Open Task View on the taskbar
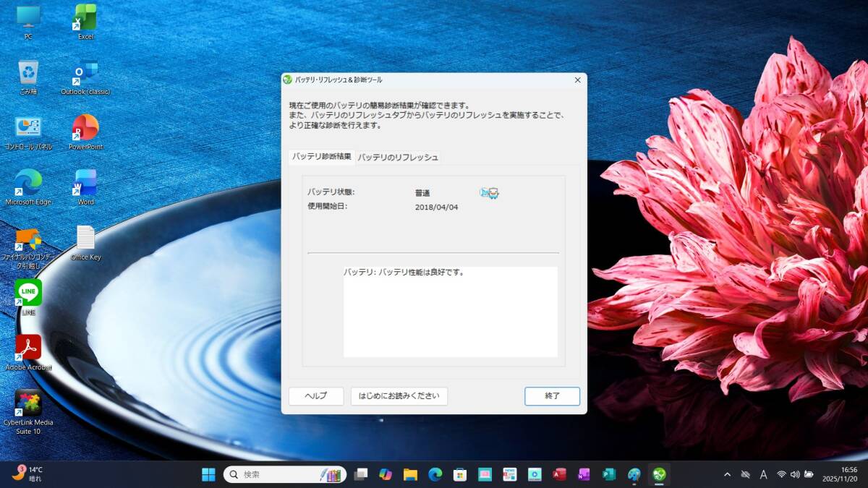 coord(361,474)
